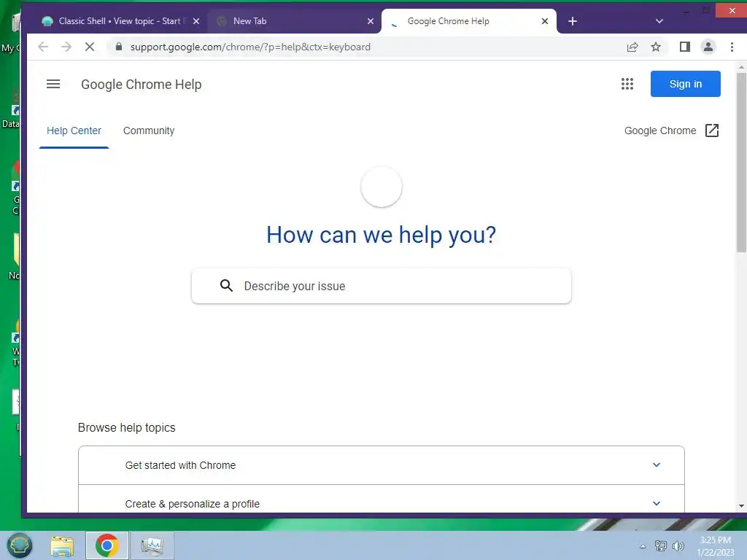This screenshot has height=560, width=747.
Task: Click the Describe your issue search field
Action: coord(381,286)
